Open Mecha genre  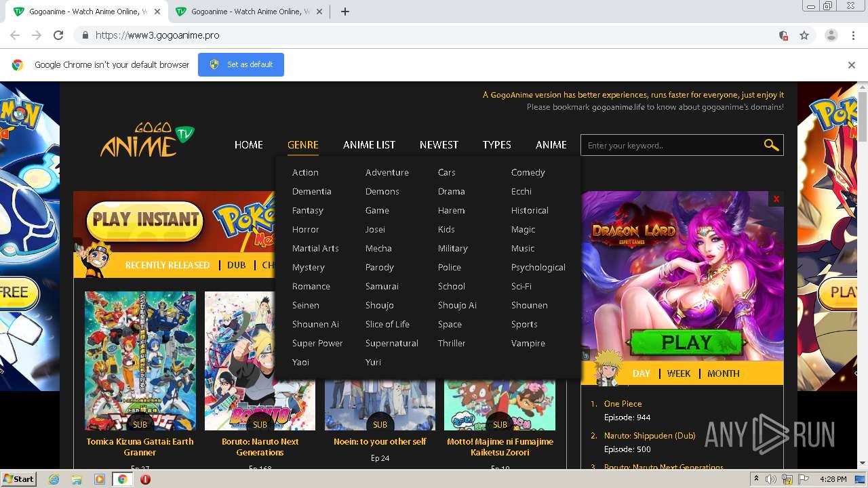pyautogui.click(x=378, y=248)
